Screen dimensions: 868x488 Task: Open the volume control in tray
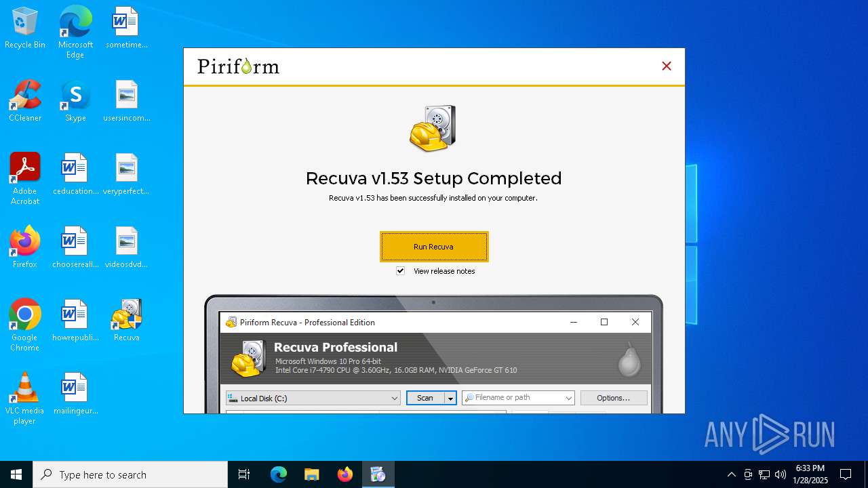point(781,474)
